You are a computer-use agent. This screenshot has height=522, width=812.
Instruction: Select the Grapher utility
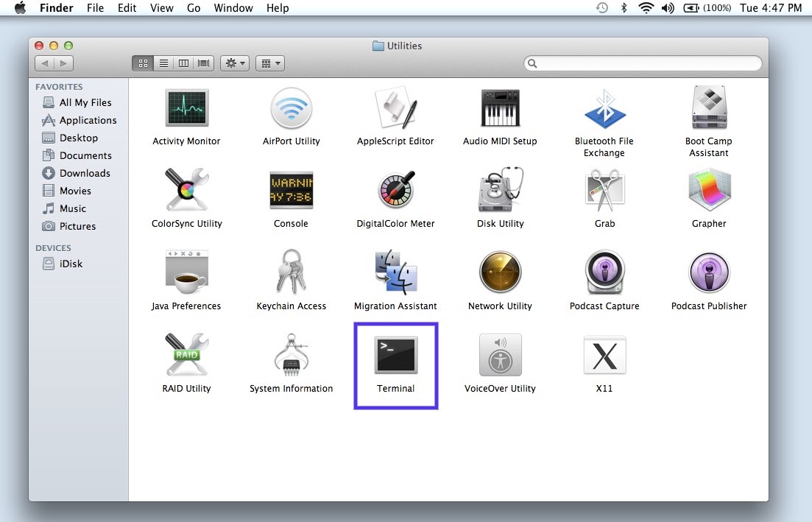(708, 189)
